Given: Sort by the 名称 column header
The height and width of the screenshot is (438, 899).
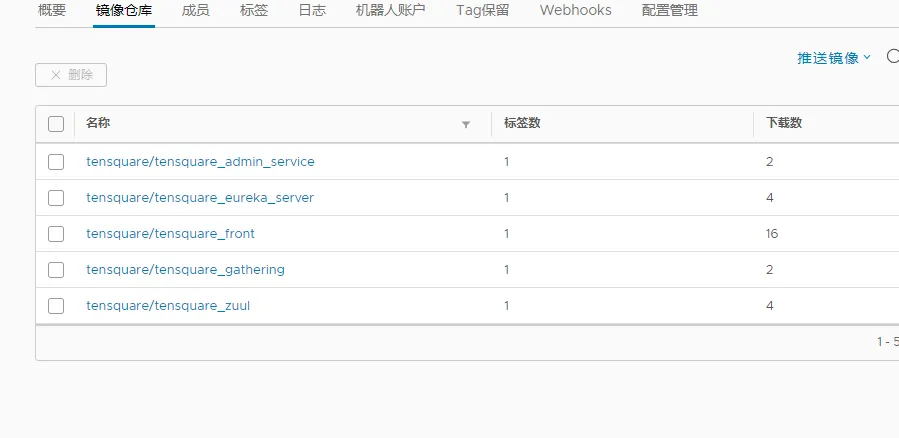Looking at the screenshot, I should tap(98, 123).
